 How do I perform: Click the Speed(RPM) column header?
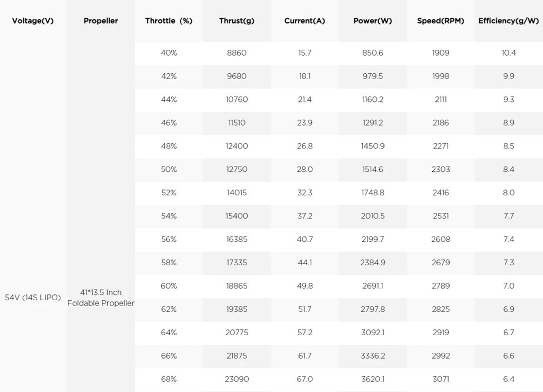[441, 21]
